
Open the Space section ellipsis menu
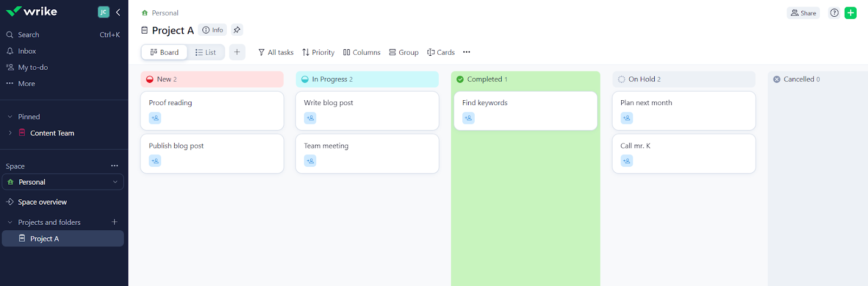point(114,166)
